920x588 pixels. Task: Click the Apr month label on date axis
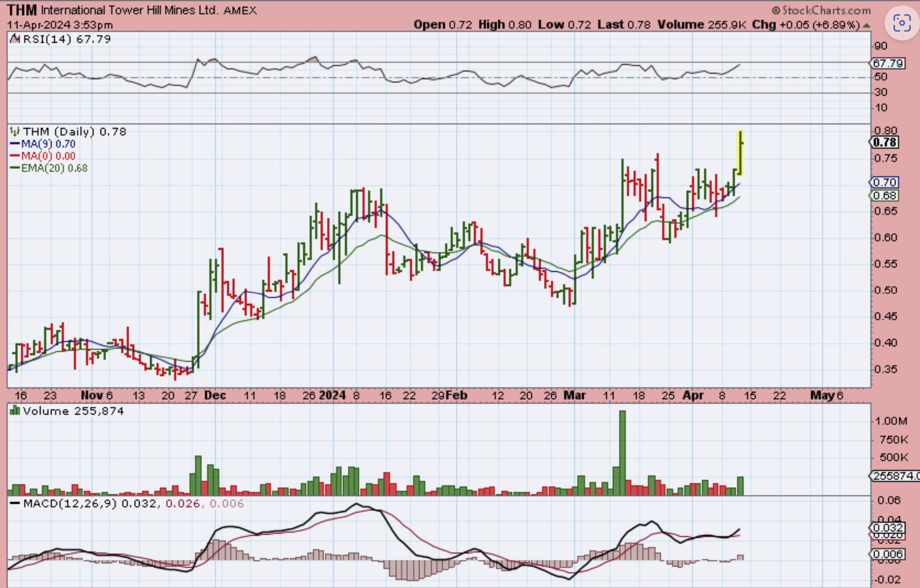(x=693, y=395)
